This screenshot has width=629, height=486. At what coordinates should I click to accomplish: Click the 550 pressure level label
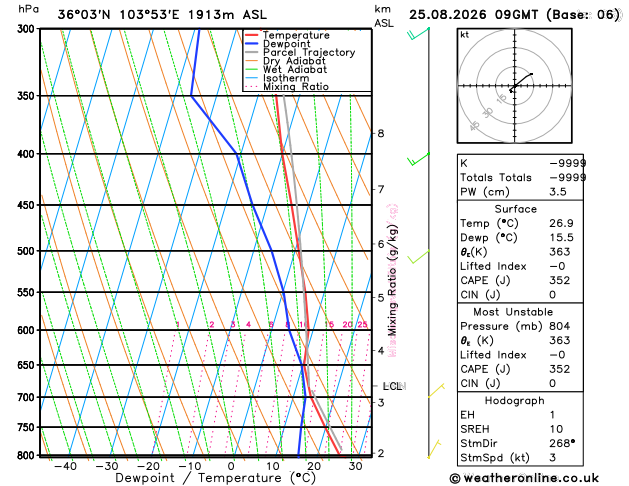(x=28, y=293)
